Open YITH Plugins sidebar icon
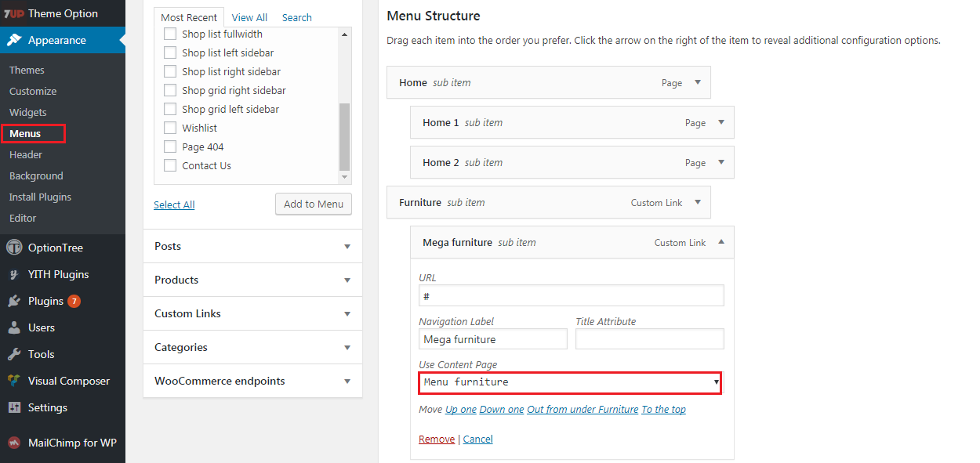 [x=14, y=274]
